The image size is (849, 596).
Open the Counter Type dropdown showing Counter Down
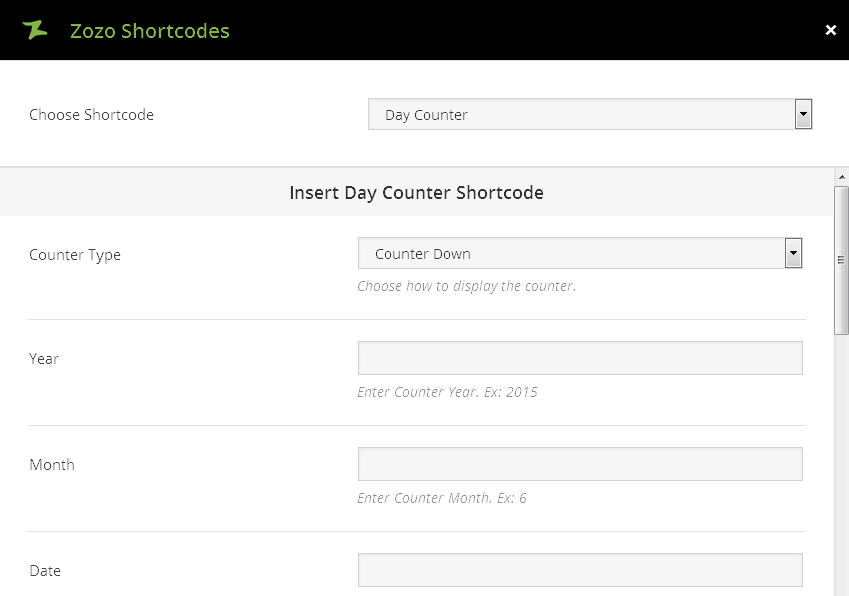pos(570,254)
